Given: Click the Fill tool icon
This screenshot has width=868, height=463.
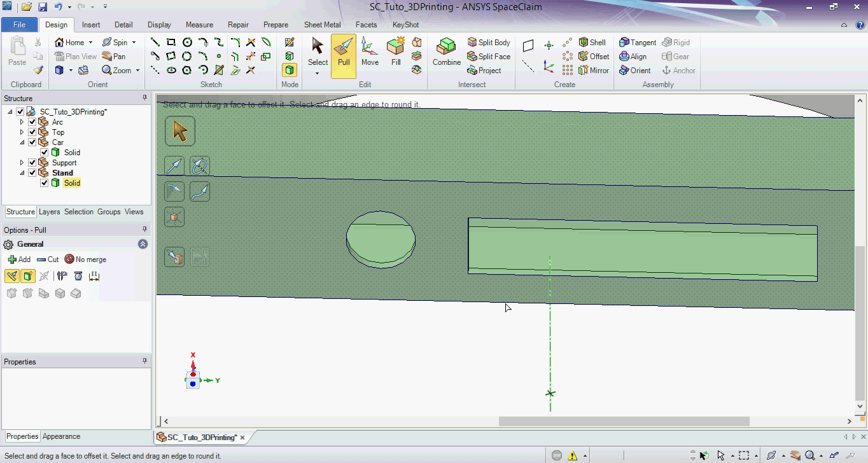Looking at the screenshot, I should point(396,52).
